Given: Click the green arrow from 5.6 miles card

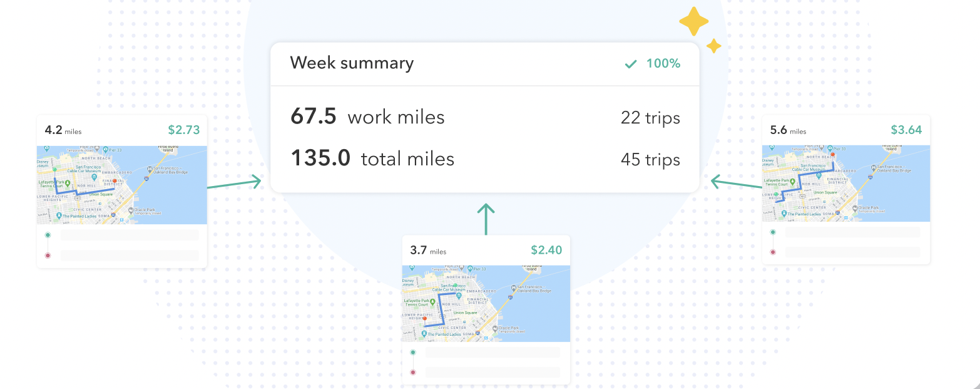Looking at the screenshot, I should pos(737,184).
